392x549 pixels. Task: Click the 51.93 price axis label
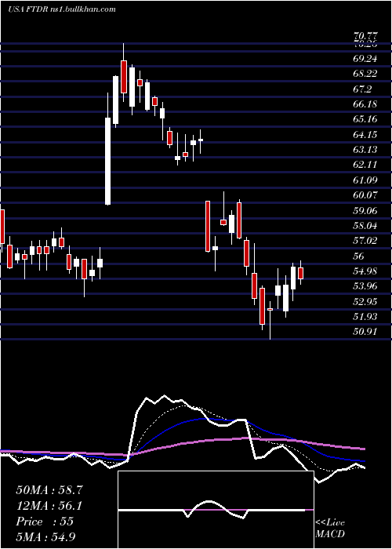(x=365, y=317)
